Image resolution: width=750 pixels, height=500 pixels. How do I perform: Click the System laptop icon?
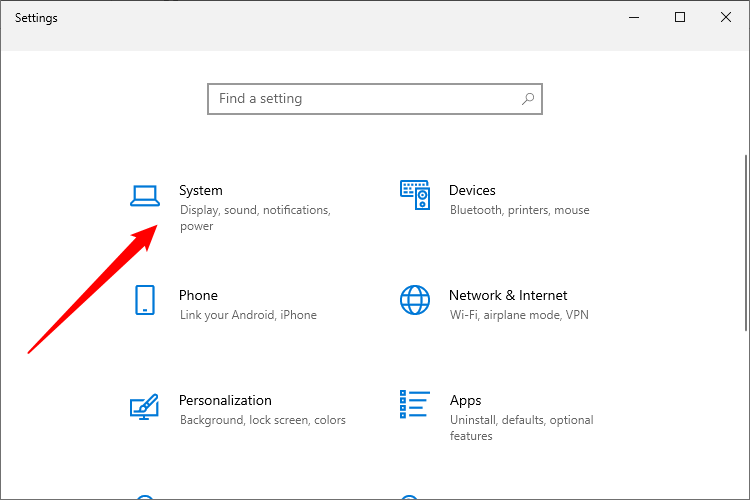[145, 196]
